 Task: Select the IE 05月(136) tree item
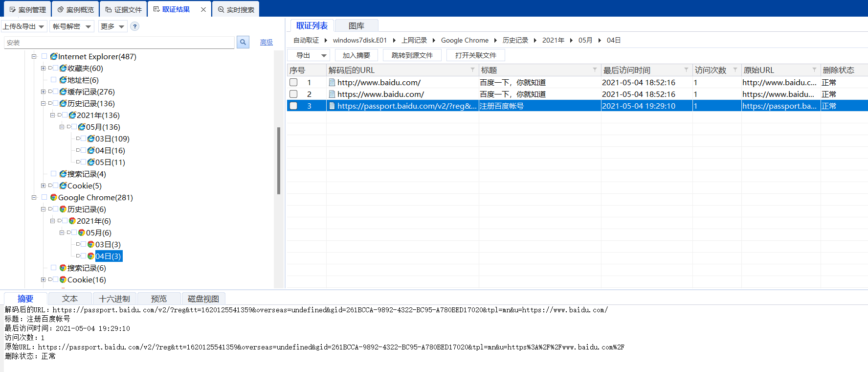pos(103,127)
